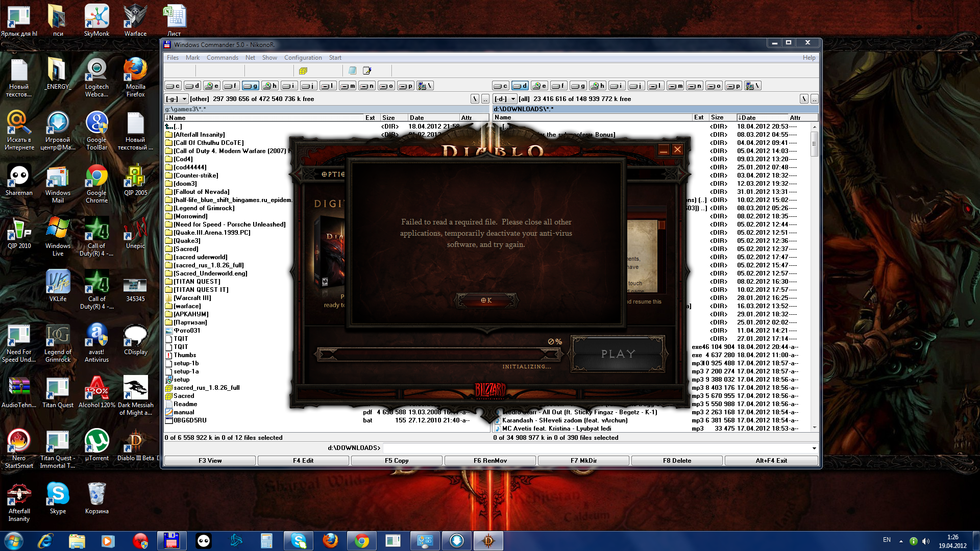Viewport: 980px width, 551px height.
Task: Switch left panel to drive d
Action: 192,86
